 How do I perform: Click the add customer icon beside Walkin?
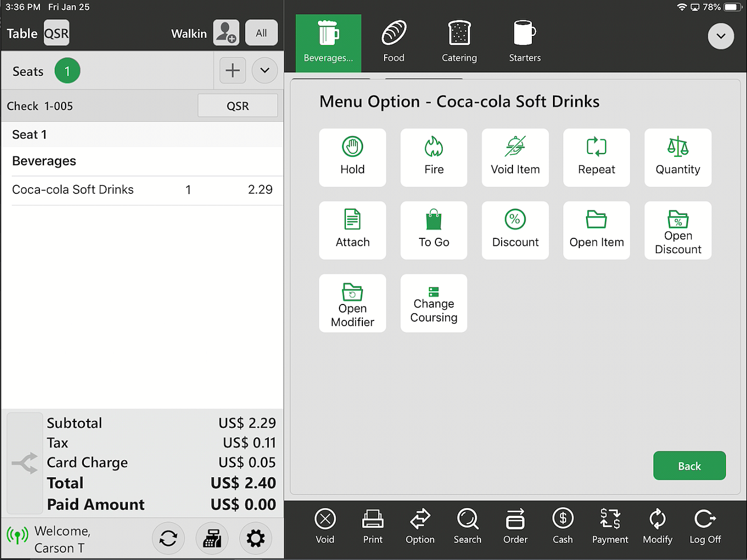[226, 33]
